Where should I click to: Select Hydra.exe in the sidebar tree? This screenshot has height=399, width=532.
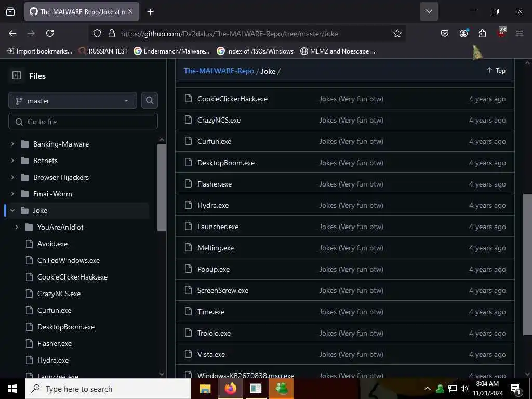(x=52, y=360)
